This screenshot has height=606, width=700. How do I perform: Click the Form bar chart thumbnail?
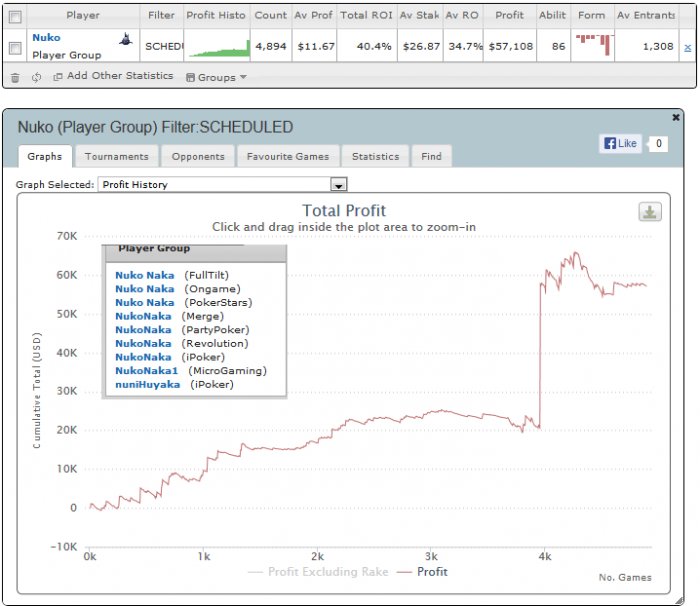[595, 45]
